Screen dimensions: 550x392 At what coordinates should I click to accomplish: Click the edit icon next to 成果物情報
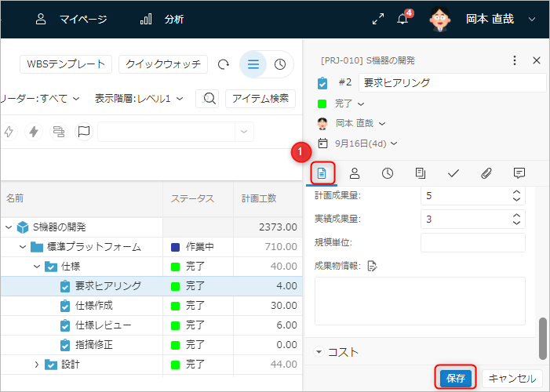click(x=373, y=266)
